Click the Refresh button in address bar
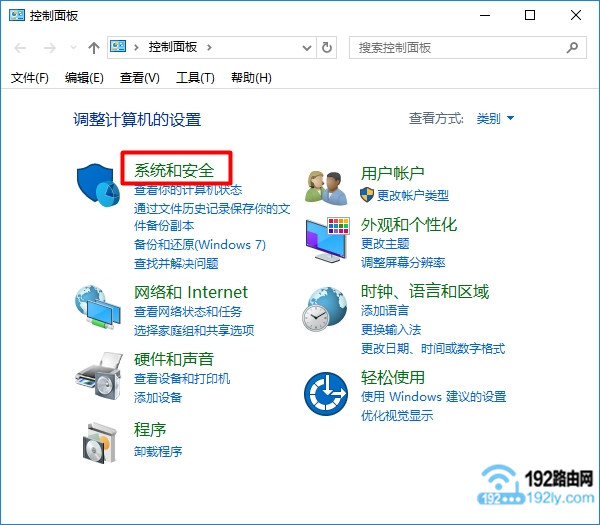 [327, 48]
